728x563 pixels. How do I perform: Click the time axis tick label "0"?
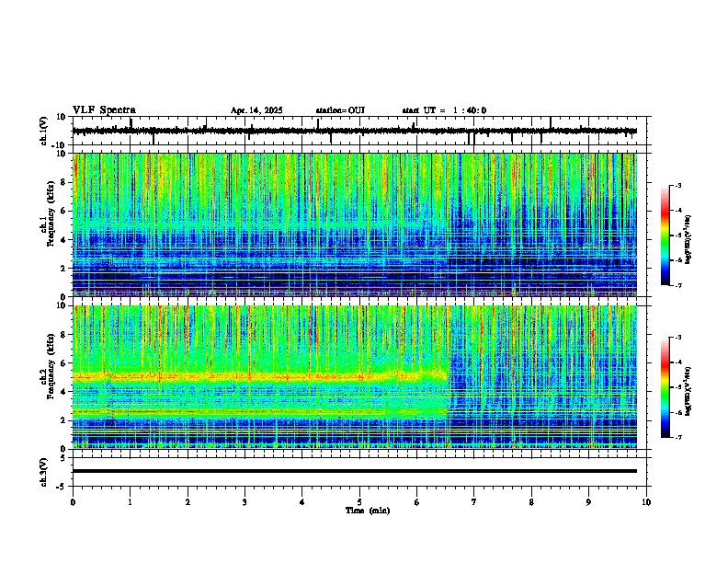pos(73,502)
